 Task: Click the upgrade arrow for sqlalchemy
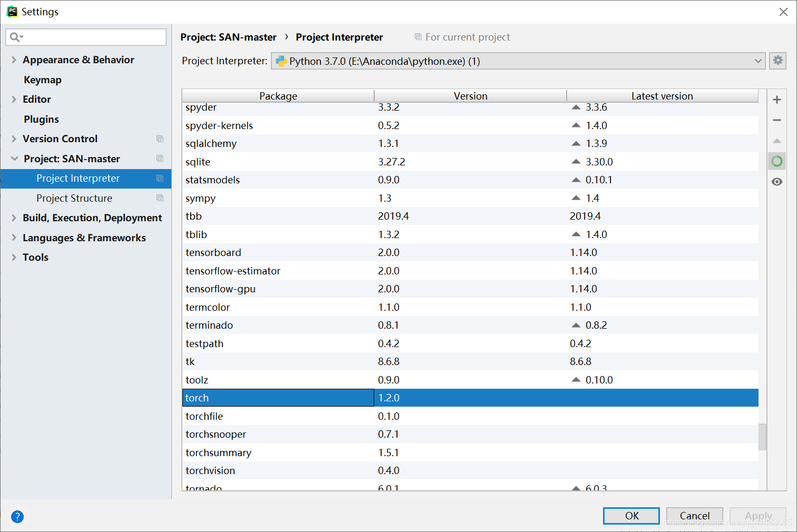point(576,143)
